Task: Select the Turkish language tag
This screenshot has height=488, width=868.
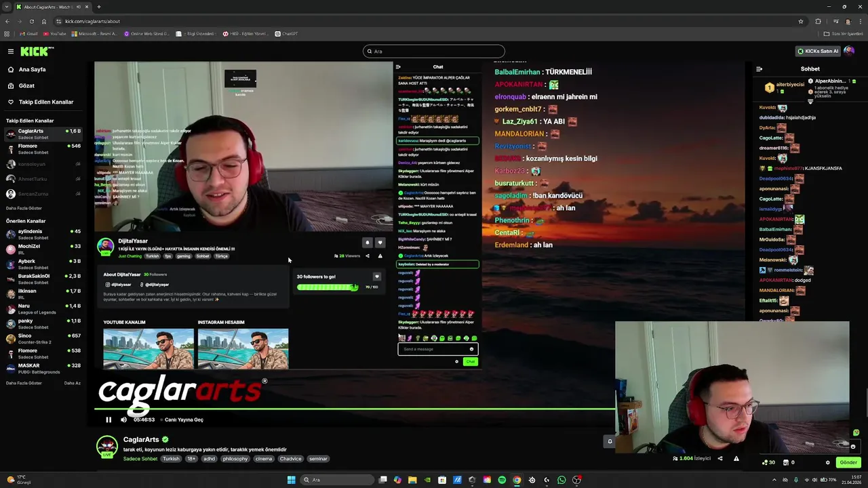Action: (x=171, y=459)
